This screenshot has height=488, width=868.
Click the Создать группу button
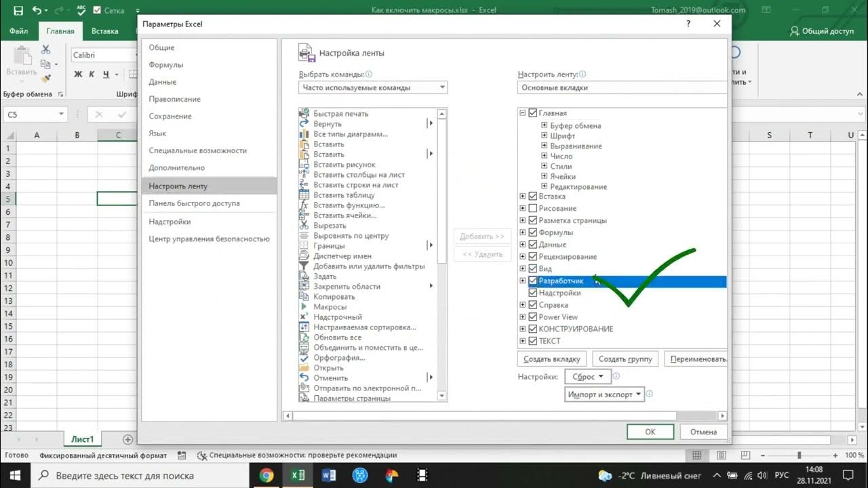(625, 359)
